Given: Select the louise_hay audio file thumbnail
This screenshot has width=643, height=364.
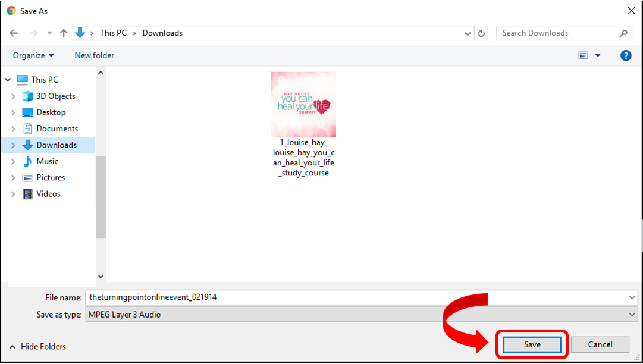Looking at the screenshot, I should (303, 105).
